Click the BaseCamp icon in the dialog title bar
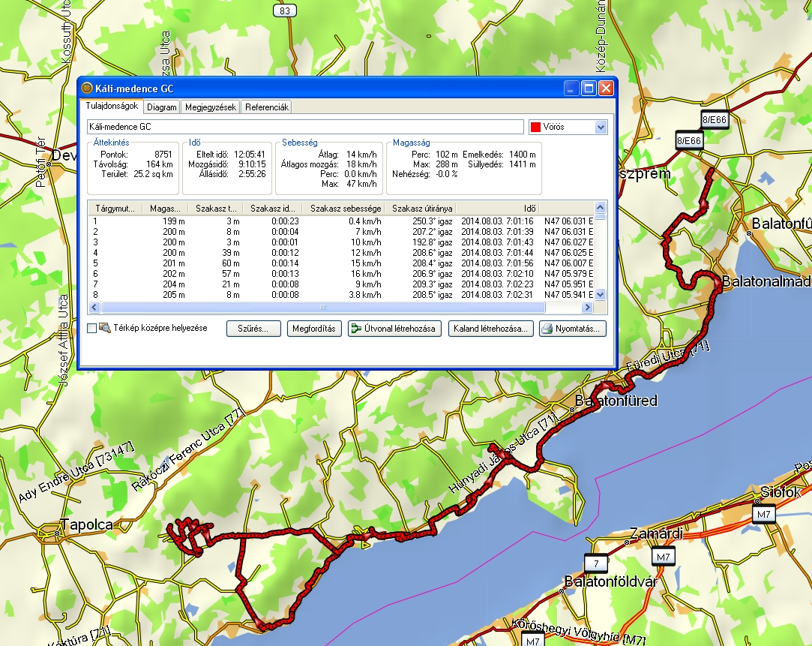 point(87,89)
